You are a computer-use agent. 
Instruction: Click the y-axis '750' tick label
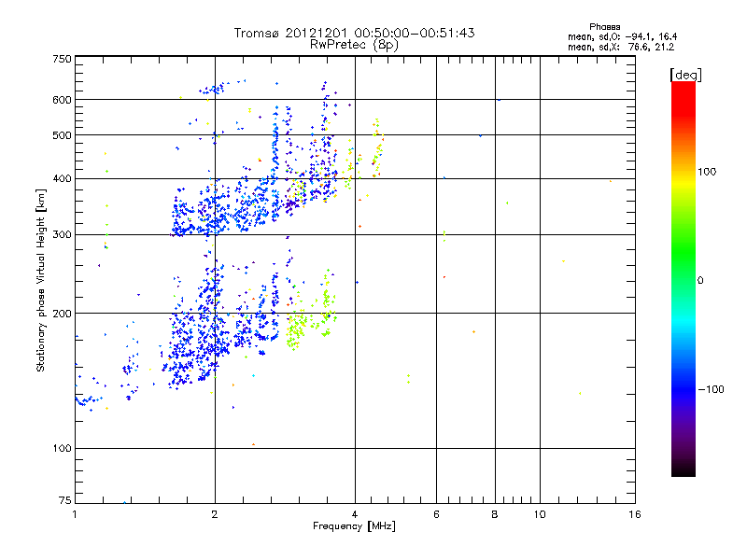click(63, 59)
